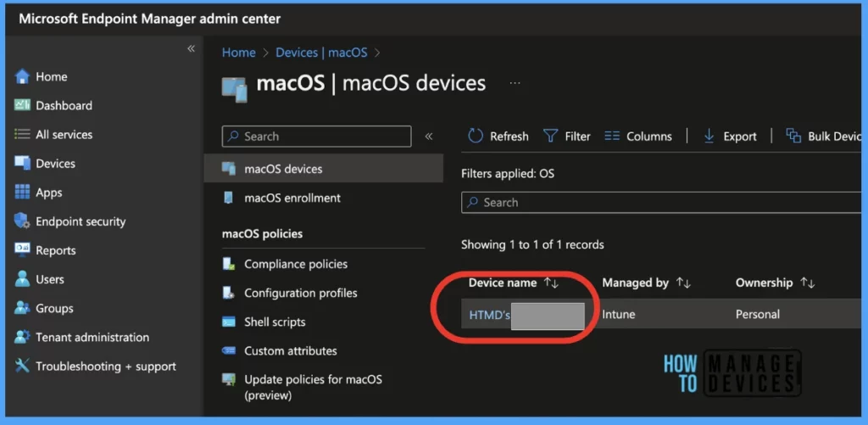868x425 pixels.
Task: Click the Personal ownership cell
Action: point(757,315)
